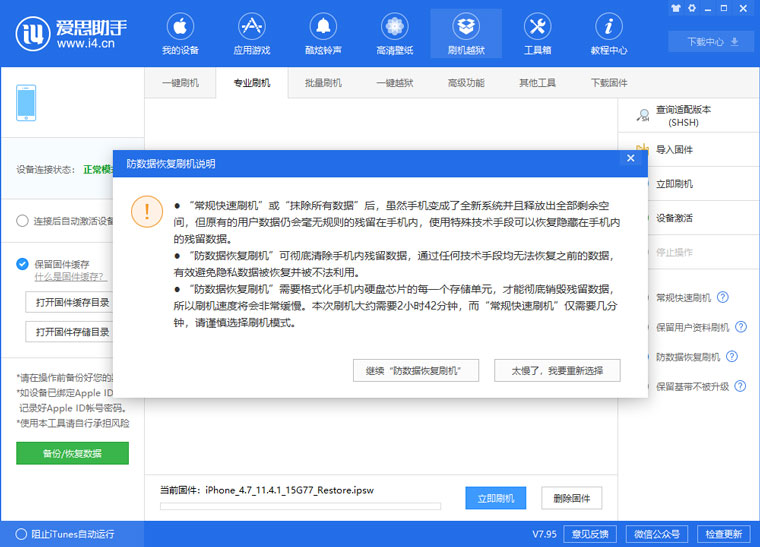The width and height of the screenshot is (760, 547).
Task: Select 防数据恢复刷机 mode
Action: click(x=688, y=357)
